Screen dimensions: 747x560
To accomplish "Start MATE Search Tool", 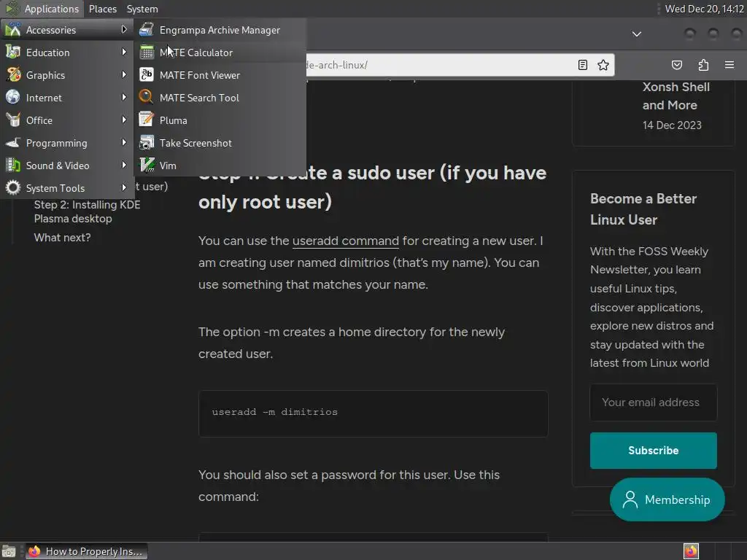I will (220, 98).
